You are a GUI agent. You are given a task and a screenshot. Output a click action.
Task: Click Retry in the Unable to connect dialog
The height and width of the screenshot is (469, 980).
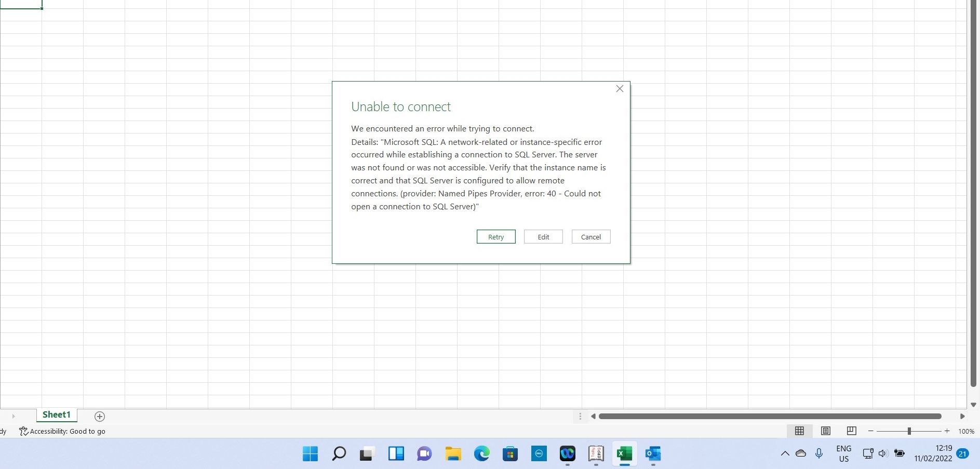(495, 236)
